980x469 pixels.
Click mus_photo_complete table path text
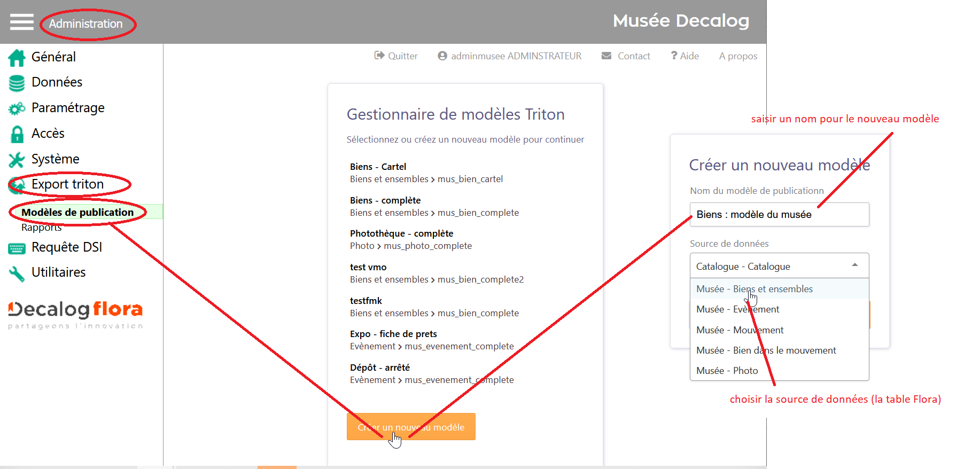tap(427, 246)
